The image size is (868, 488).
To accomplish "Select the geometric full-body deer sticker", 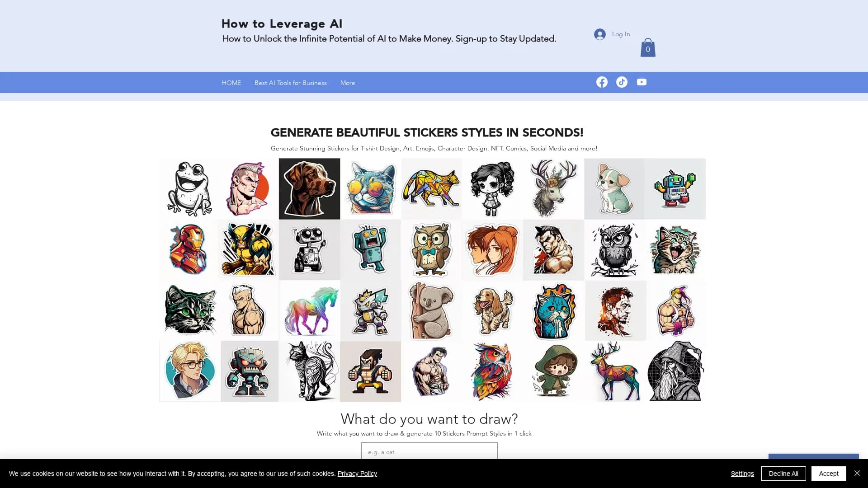I will (x=615, y=371).
